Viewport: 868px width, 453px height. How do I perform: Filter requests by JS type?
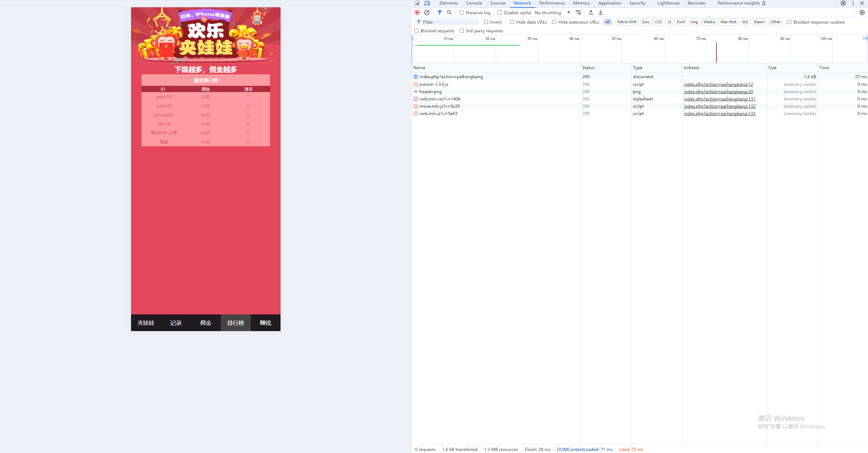coord(669,22)
